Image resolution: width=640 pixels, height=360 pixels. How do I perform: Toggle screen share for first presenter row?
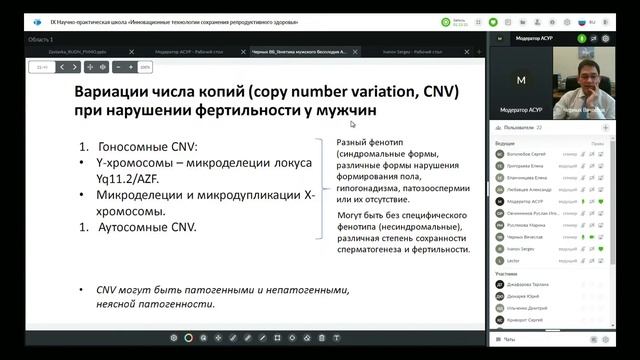click(x=601, y=154)
